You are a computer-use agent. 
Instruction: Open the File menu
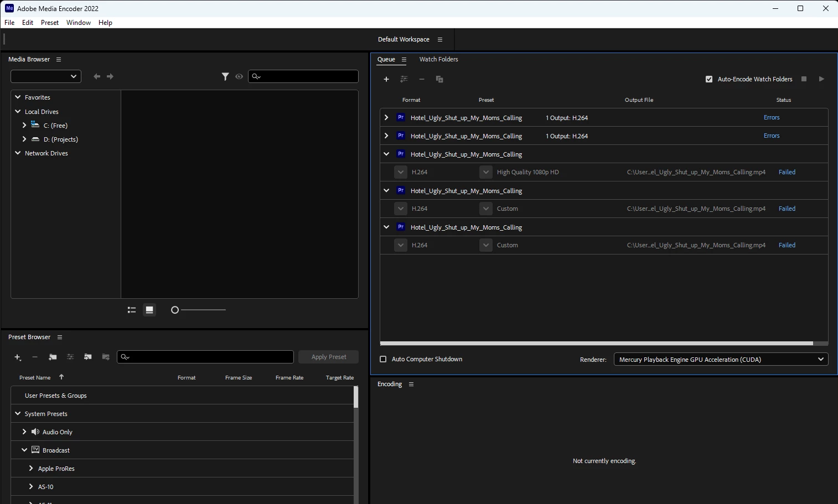click(9, 23)
